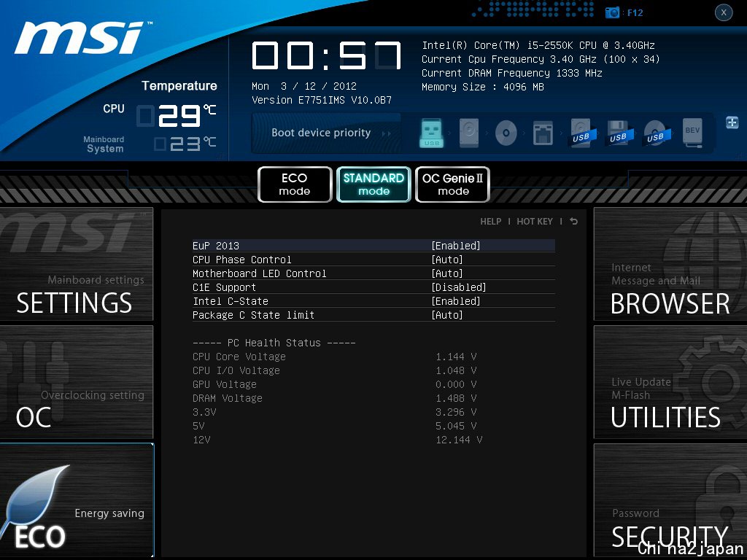Click the BIOS version E7751IMS V10.0B7 text
747x560 pixels.
[322, 100]
